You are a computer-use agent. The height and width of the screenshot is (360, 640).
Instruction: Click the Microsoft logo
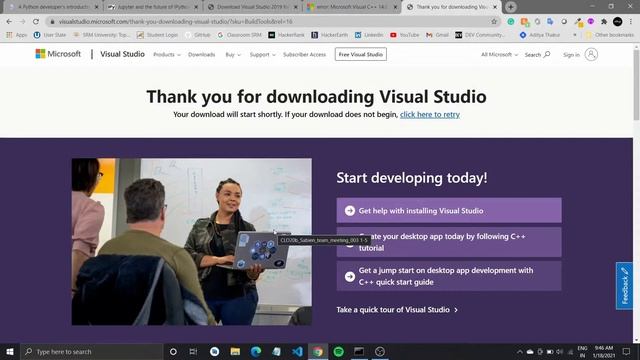58,54
